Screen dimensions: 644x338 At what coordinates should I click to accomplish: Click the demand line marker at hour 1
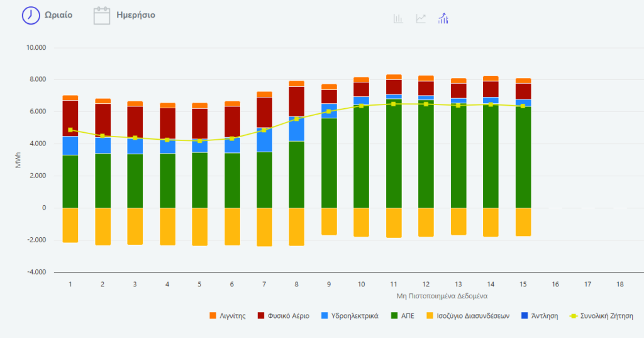[x=70, y=130]
